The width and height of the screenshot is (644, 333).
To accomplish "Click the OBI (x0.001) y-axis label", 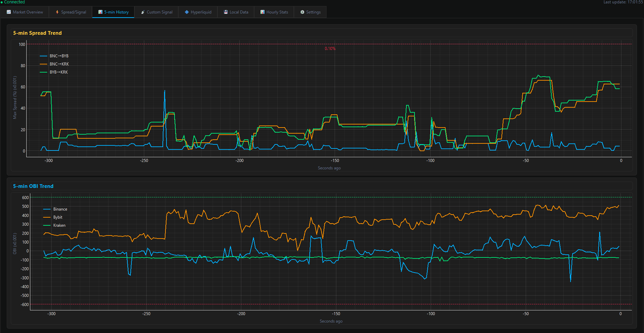I will coord(15,244).
